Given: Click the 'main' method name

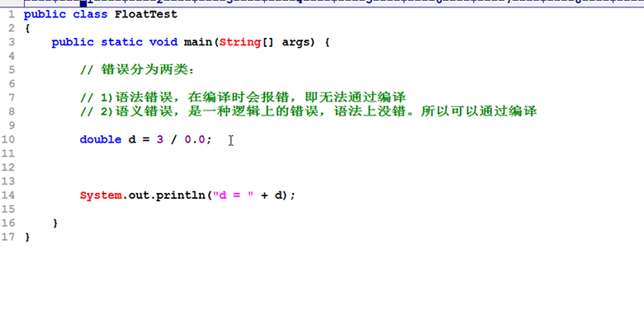Looking at the screenshot, I should [198, 42].
